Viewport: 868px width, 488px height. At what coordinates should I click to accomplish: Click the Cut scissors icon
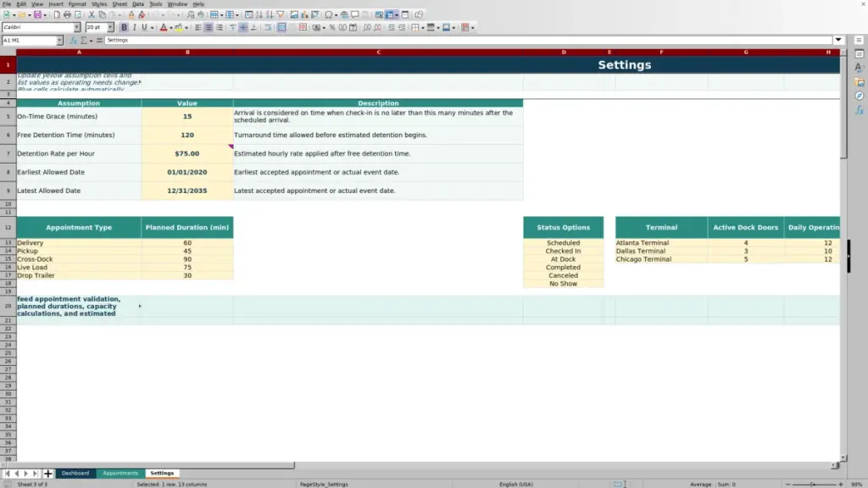click(92, 14)
